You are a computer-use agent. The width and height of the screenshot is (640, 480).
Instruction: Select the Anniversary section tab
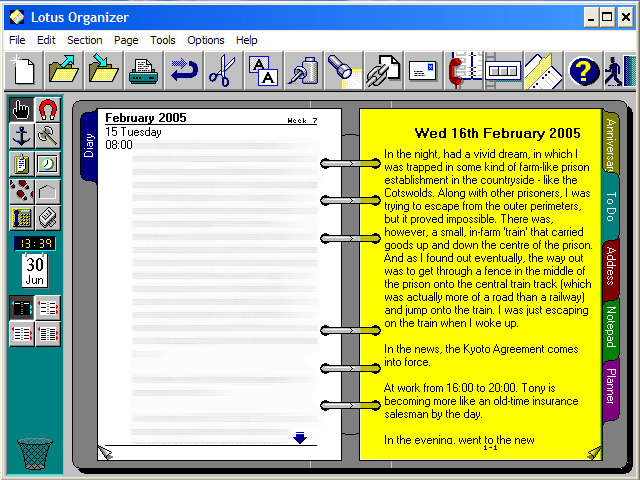point(611,143)
